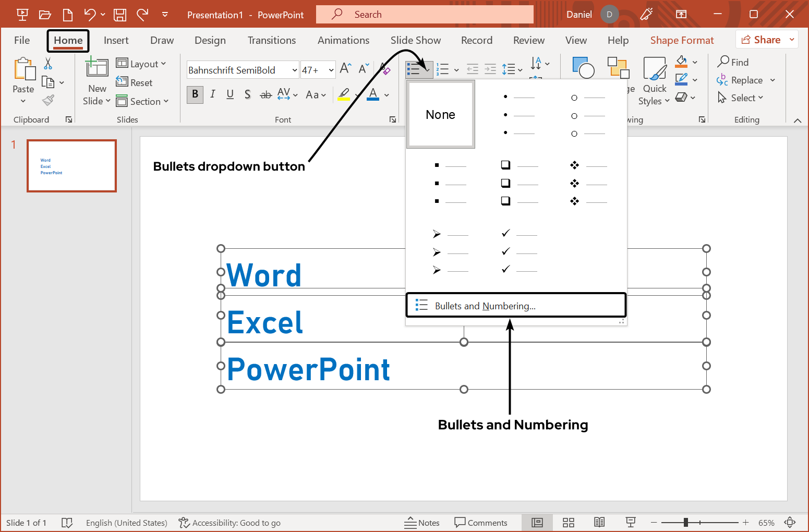Click the Strikethrough icon

click(x=266, y=94)
